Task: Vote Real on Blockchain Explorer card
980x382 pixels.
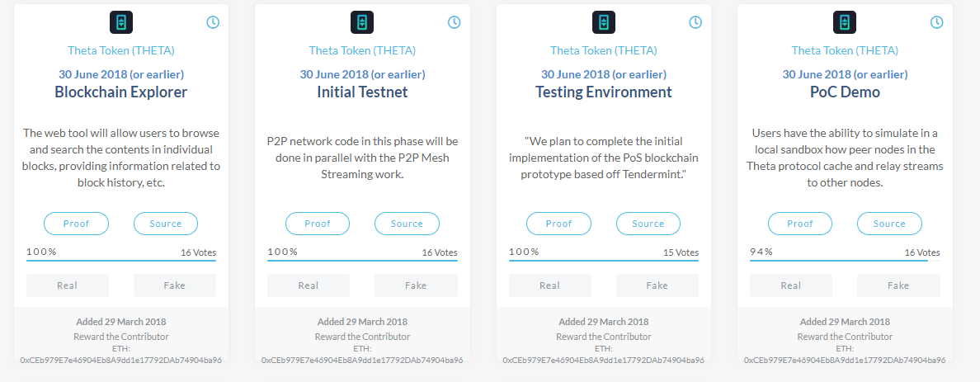Action: pos(68,285)
